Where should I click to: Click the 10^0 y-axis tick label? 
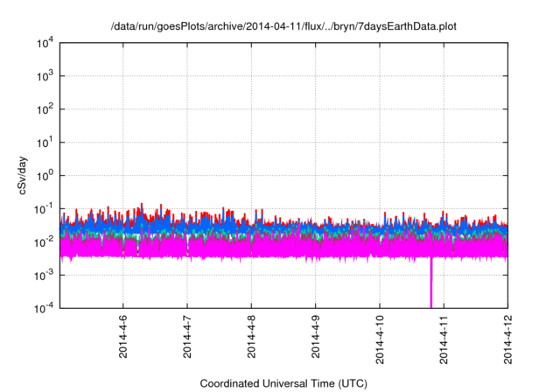45,176
